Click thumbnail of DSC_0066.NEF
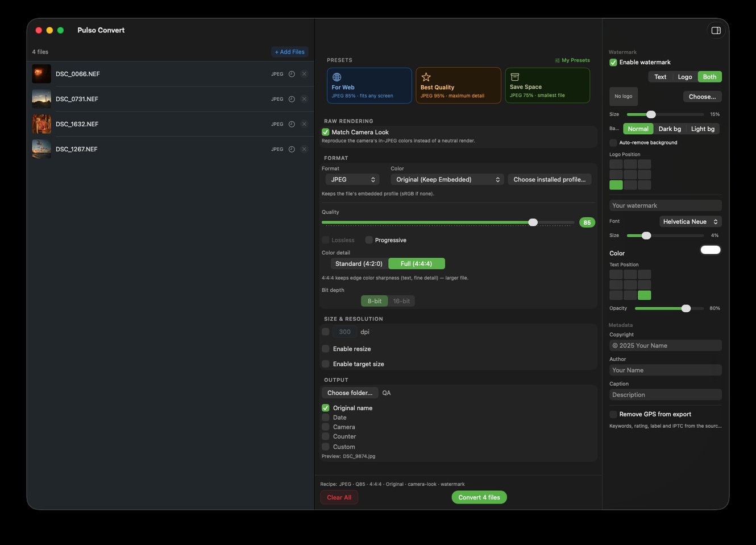Screen dimensions: 756x545 41,74
